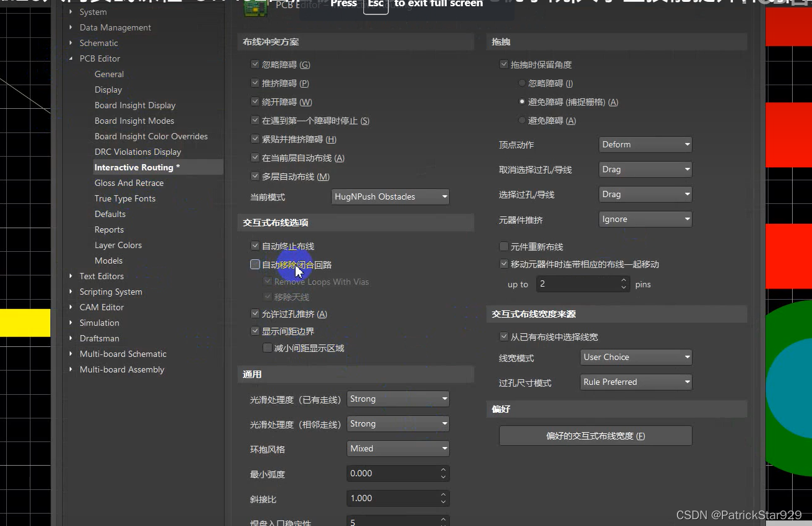
Task: Open 光滑处理度（已有走线）Strong dropdown
Action: pos(398,399)
